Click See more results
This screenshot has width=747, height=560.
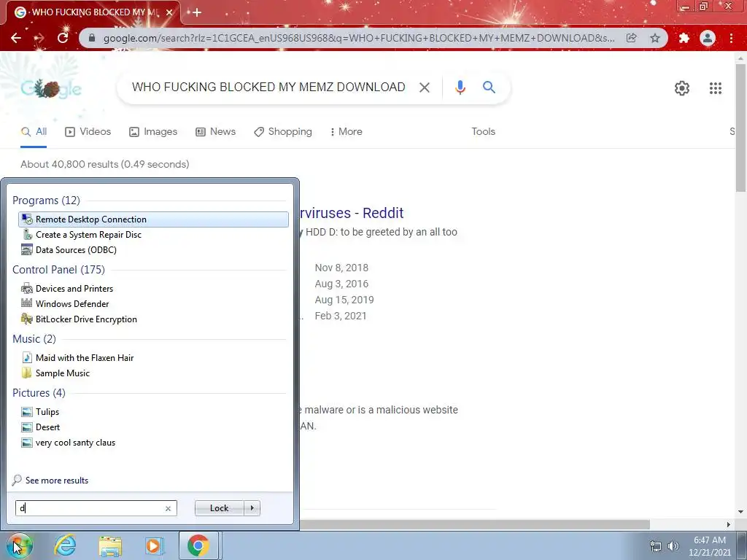coord(50,481)
